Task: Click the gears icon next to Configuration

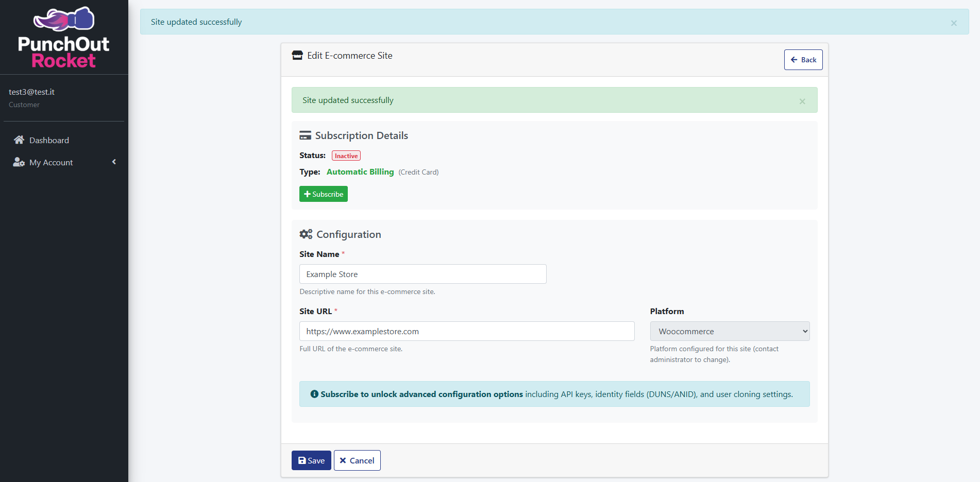Action: coord(306,234)
